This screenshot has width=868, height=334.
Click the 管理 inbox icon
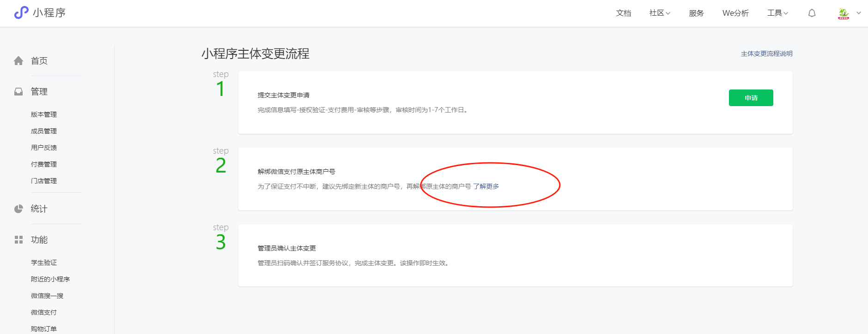click(x=18, y=91)
